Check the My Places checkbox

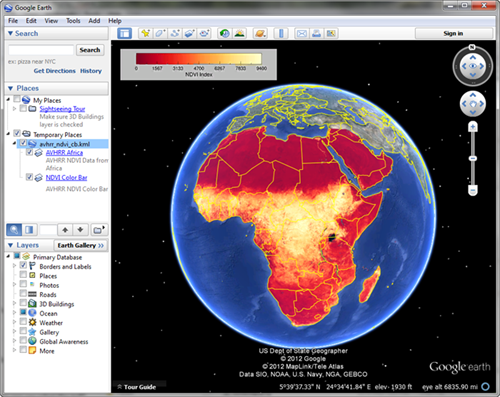[x=17, y=99]
